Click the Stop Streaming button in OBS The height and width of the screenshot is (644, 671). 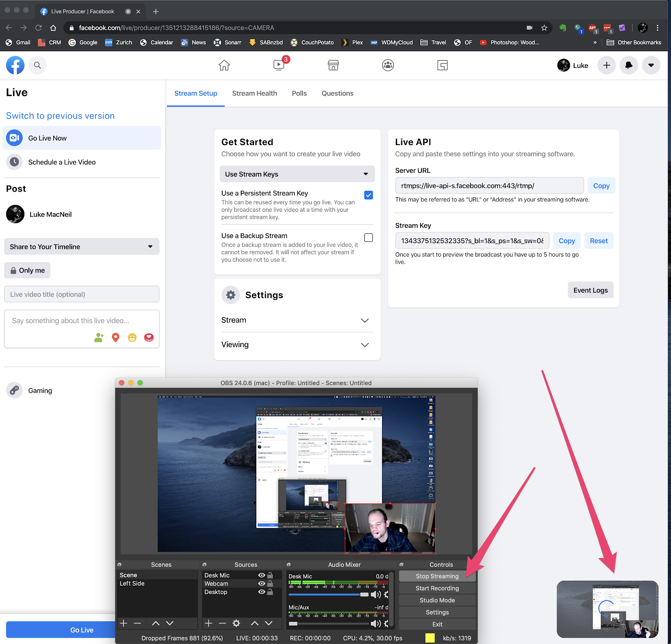(x=437, y=576)
